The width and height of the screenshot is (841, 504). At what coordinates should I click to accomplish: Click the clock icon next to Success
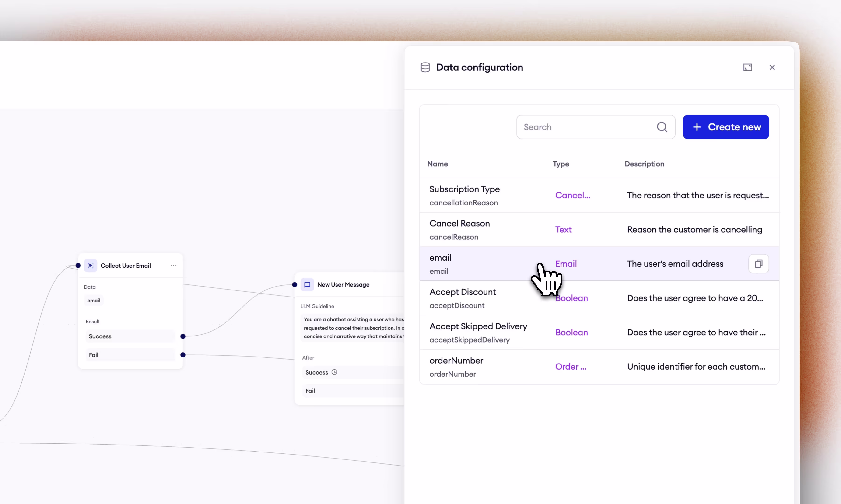click(334, 372)
